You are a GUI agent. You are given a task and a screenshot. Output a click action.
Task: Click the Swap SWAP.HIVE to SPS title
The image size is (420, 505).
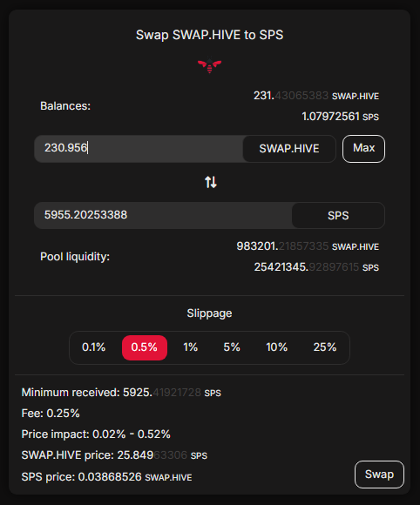point(209,35)
